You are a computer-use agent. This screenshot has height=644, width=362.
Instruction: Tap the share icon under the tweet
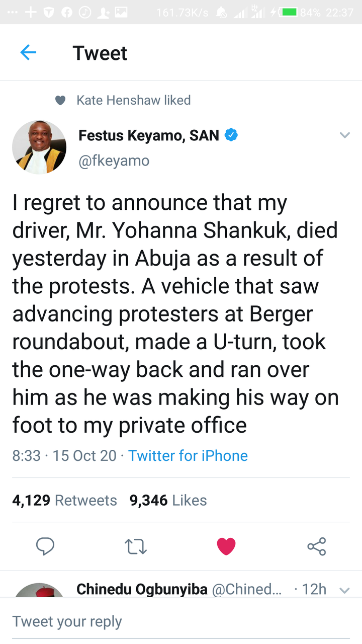(316, 546)
